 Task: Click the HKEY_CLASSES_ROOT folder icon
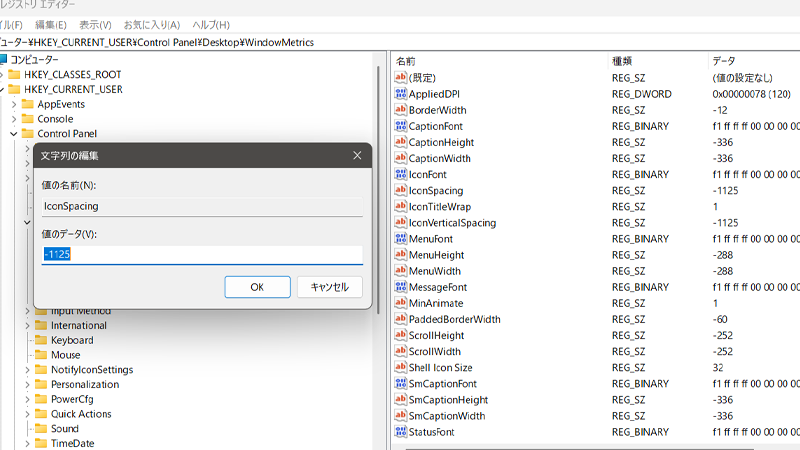click(x=14, y=74)
